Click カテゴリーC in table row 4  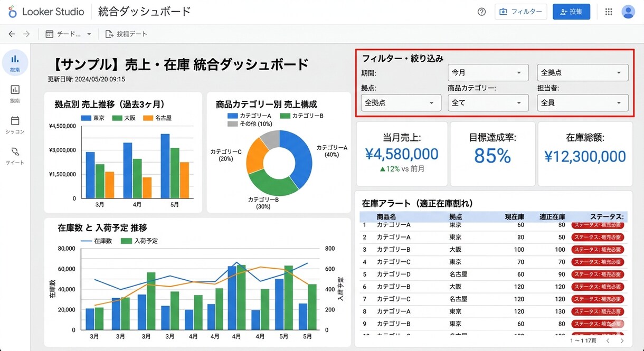pyautogui.click(x=394, y=262)
